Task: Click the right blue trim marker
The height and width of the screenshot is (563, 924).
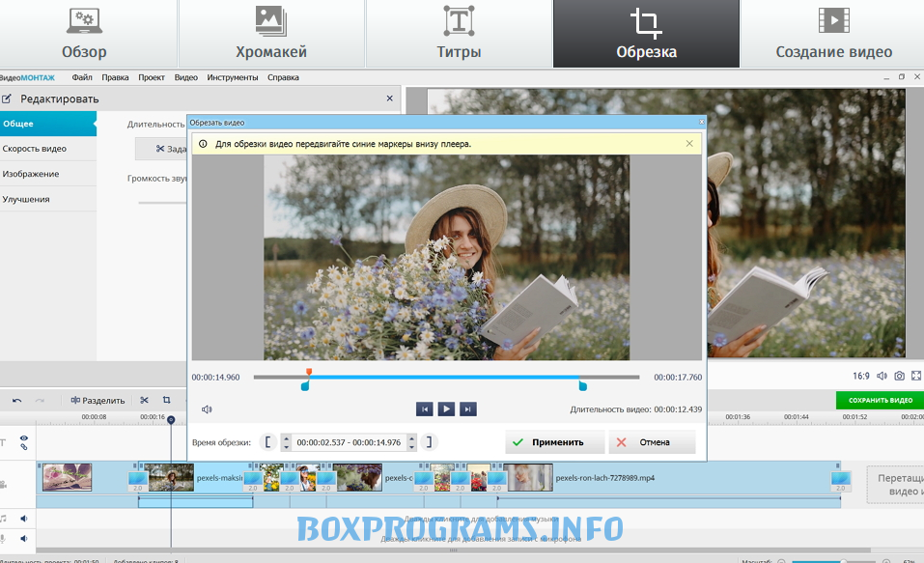Action: tap(583, 386)
